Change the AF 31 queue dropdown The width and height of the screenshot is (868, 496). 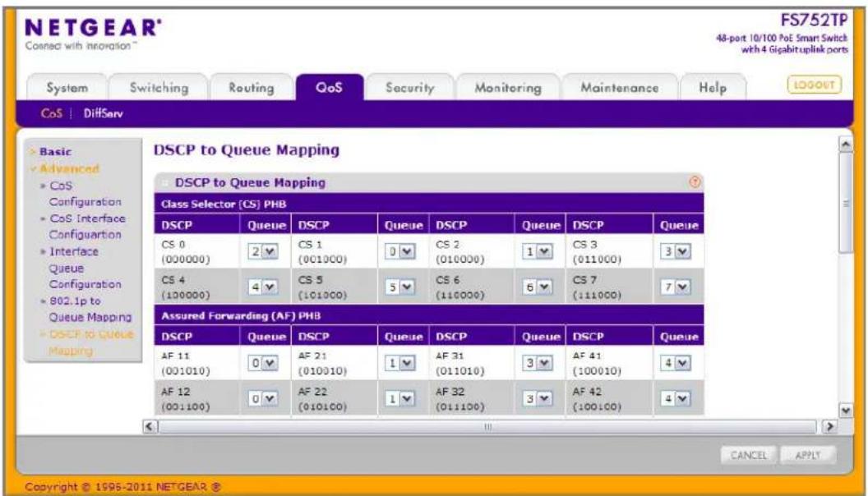tap(537, 363)
